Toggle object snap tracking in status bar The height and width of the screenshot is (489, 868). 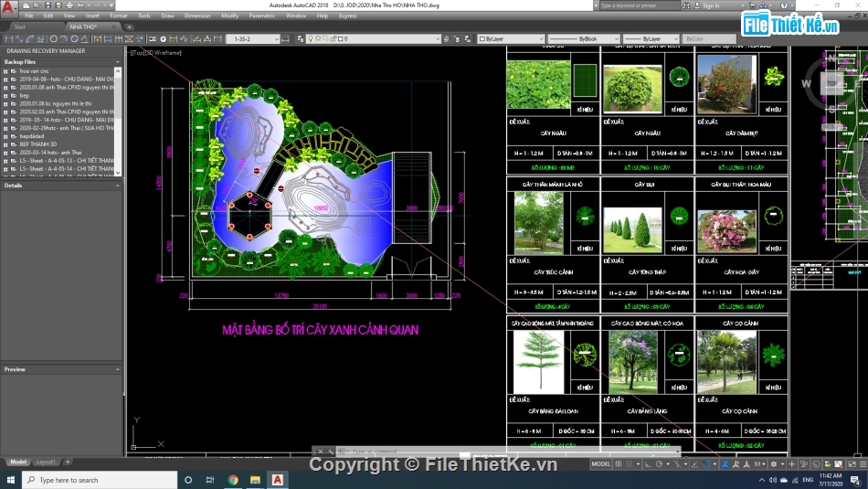(x=694, y=464)
